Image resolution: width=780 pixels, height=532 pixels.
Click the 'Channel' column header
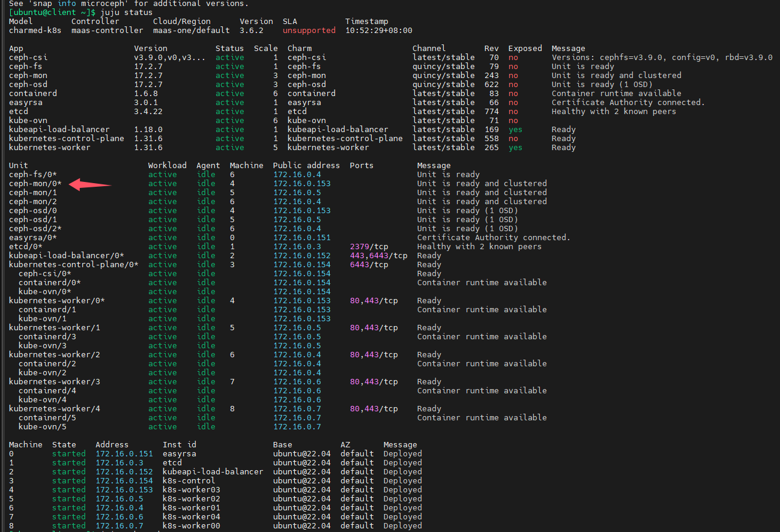429,49
